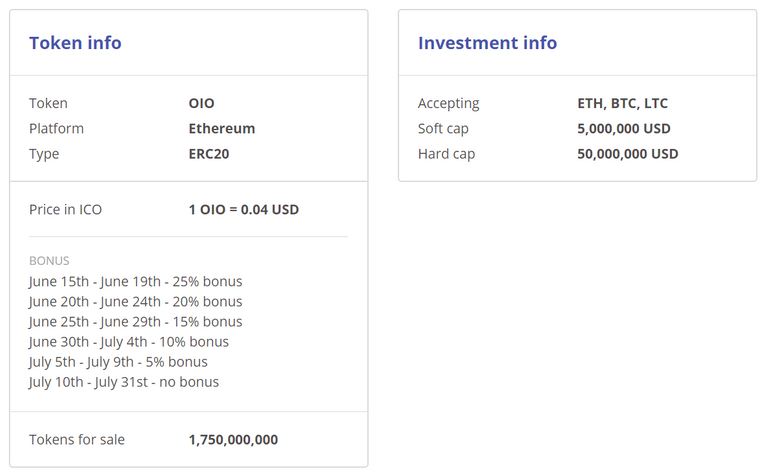768x476 pixels.
Task: Select the OIO token value
Action: pyautogui.click(x=201, y=103)
